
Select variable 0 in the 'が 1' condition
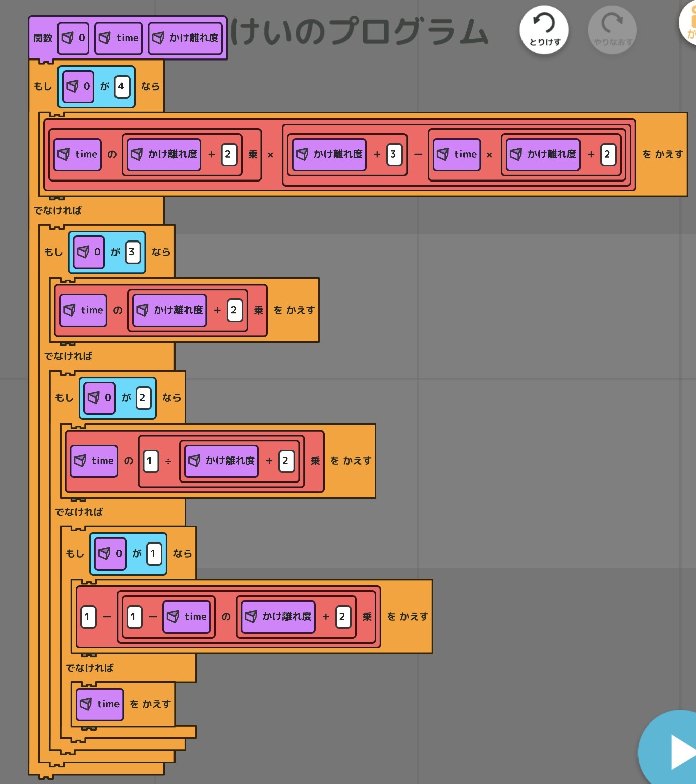[x=110, y=553]
